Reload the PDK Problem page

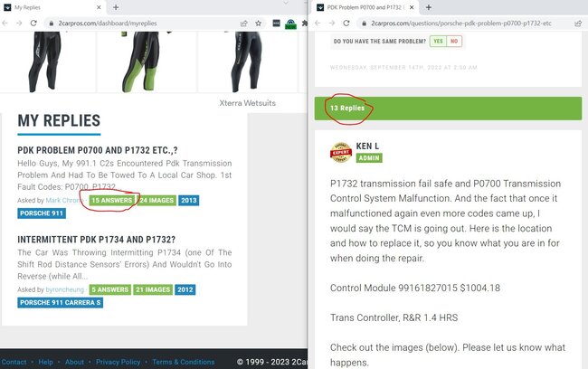coord(346,24)
